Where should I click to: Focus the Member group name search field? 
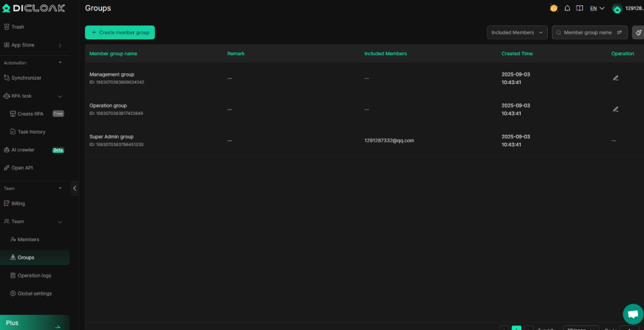coord(588,33)
